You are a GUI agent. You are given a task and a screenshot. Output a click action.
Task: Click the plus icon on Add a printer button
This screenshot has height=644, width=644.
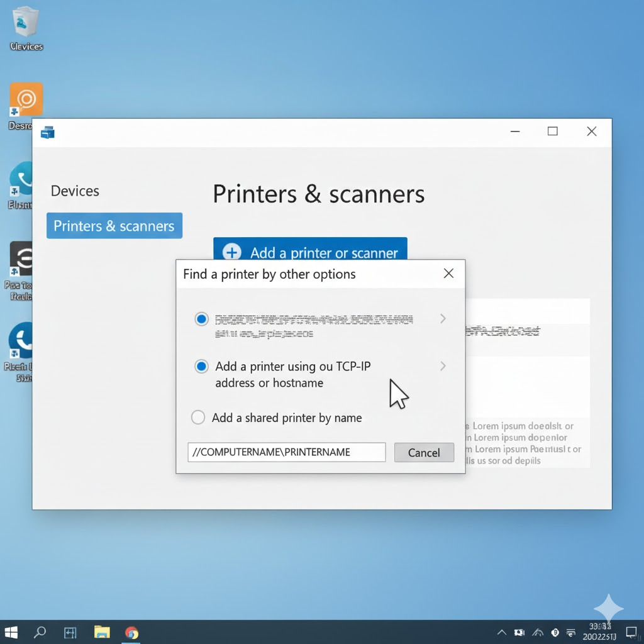pos(232,252)
